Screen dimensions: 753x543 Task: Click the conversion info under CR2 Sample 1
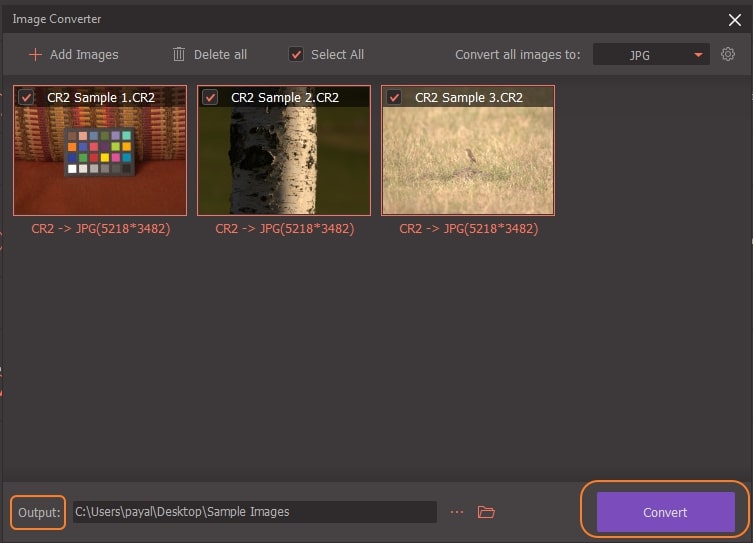click(100, 229)
